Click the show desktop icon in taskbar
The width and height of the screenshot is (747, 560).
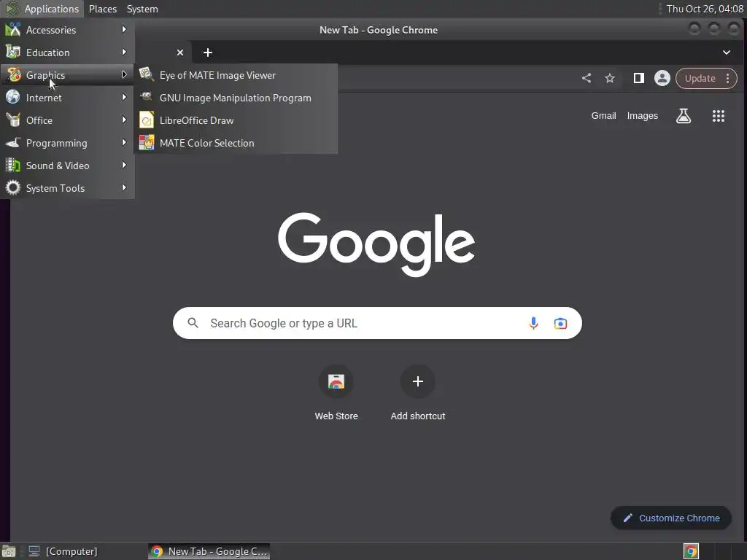coord(9,551)
